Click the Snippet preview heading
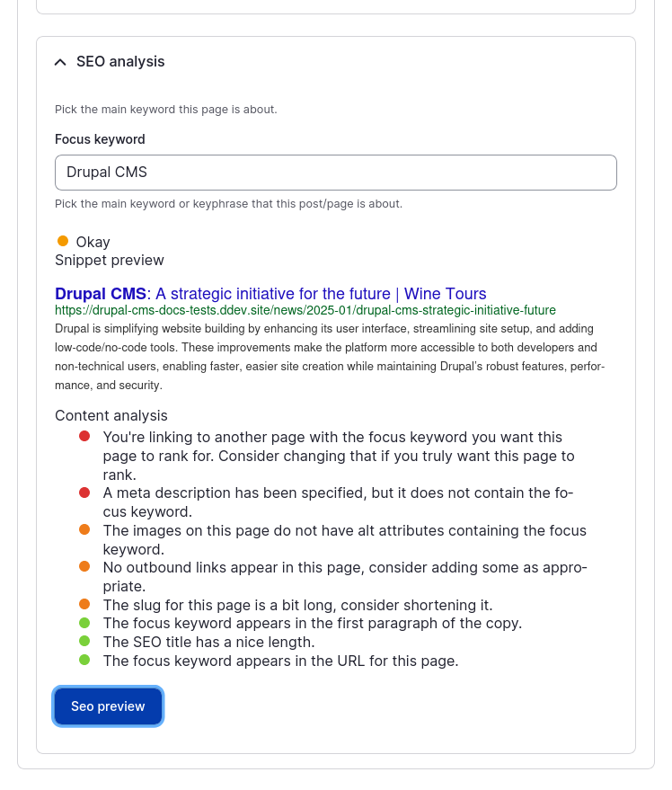This screenshot has width=672, height=790. click(x=109, y=260)
